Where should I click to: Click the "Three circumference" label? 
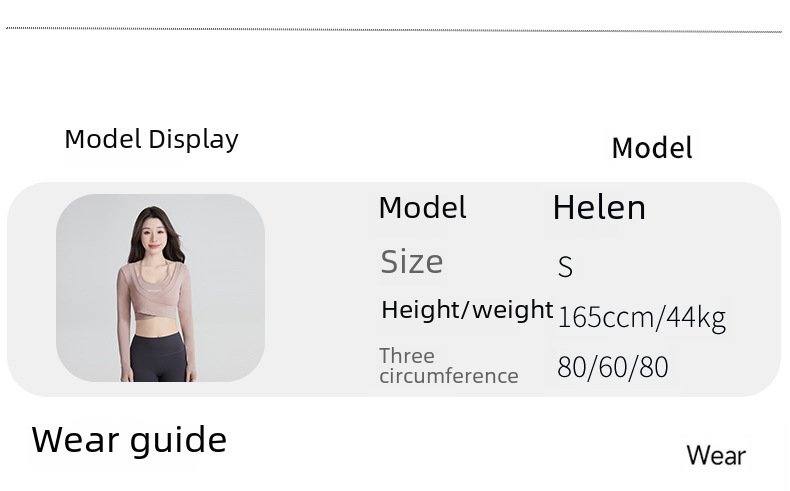coord(448,366)
